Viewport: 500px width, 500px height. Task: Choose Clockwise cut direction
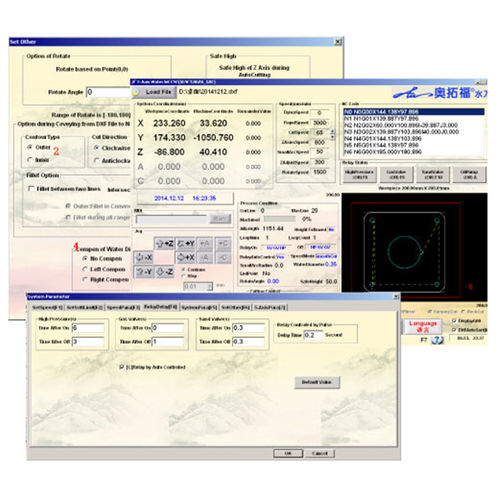click(97, 148)
